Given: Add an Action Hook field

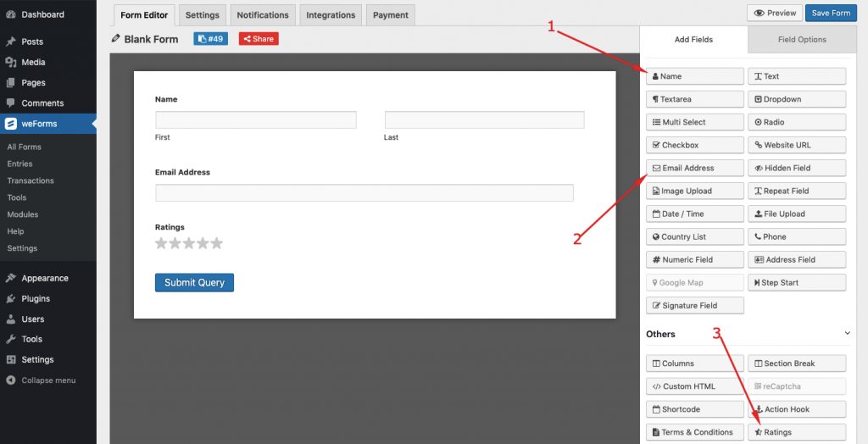Looking at the screenshot, I should (797, 409).
